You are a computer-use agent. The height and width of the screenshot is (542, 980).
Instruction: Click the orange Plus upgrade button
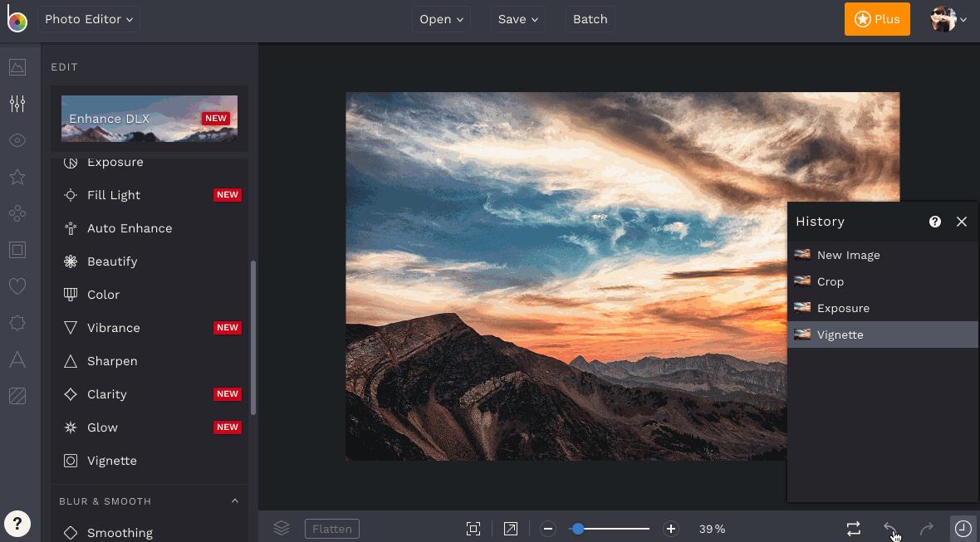(878, 19)
